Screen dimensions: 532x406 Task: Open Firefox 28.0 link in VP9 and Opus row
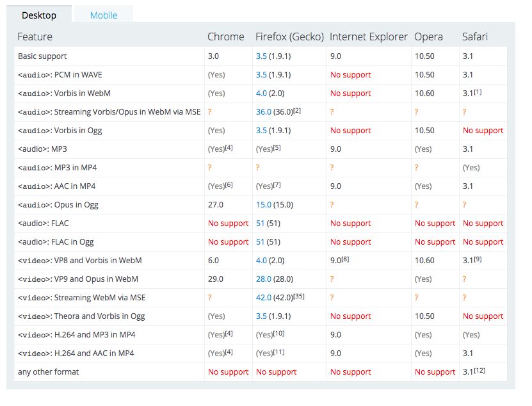264,279
